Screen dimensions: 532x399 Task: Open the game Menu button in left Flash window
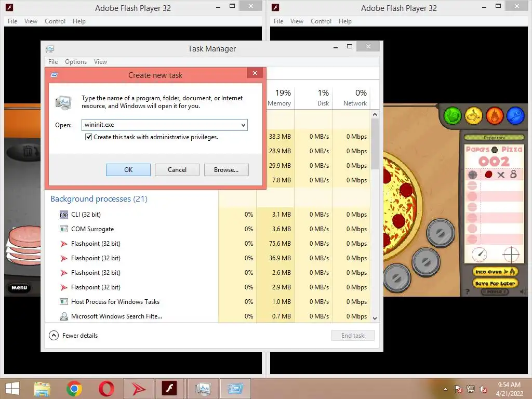click(x=19, y=288)
